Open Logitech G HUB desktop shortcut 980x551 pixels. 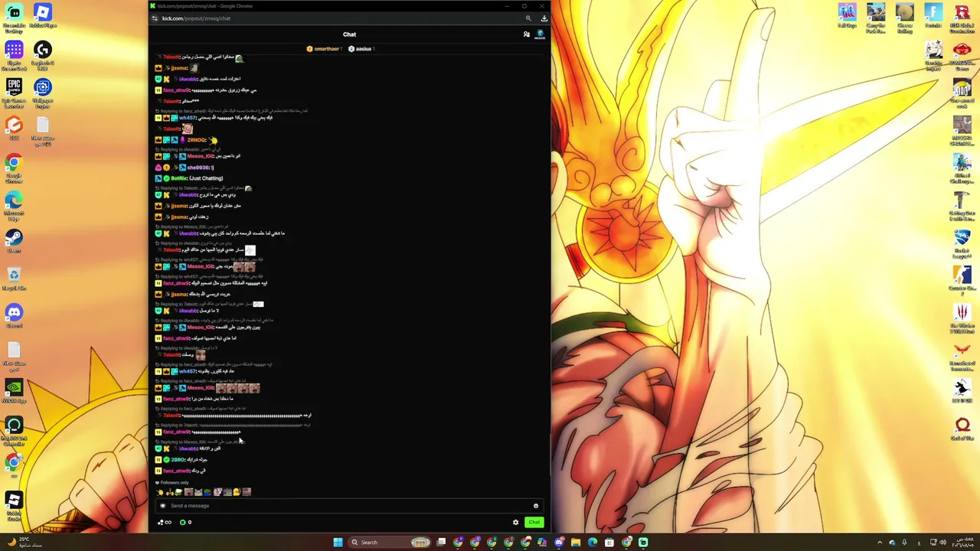pyautogui.click(x=43, y=55)
